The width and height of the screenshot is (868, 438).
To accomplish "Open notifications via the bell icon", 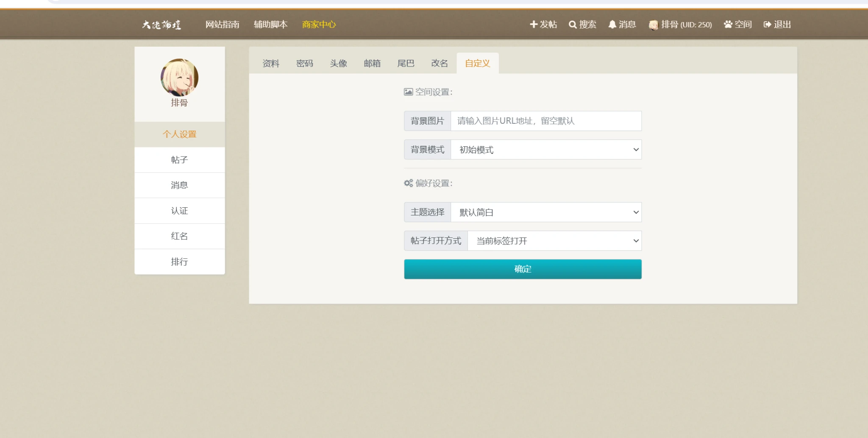I will (x=612, y=25).
